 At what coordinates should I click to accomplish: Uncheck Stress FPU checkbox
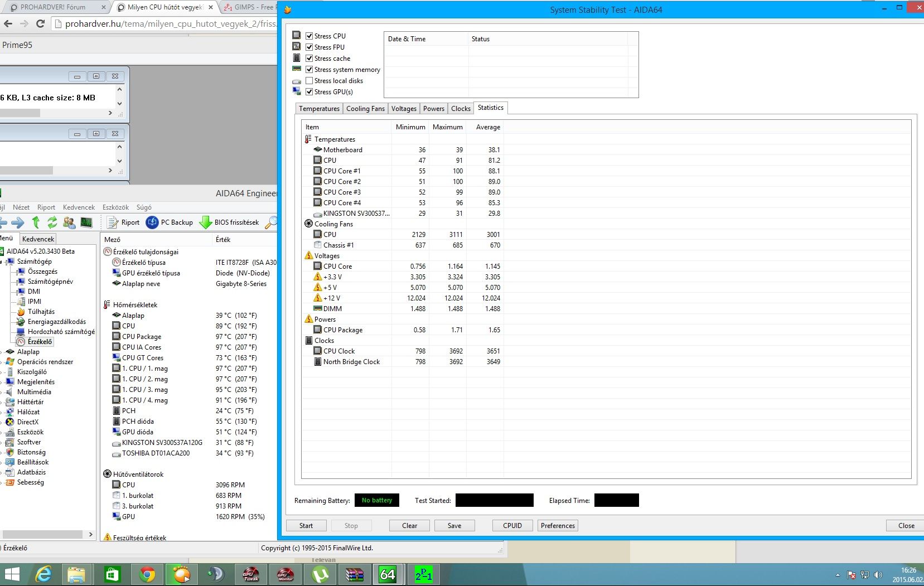click(x=309, y=47)
